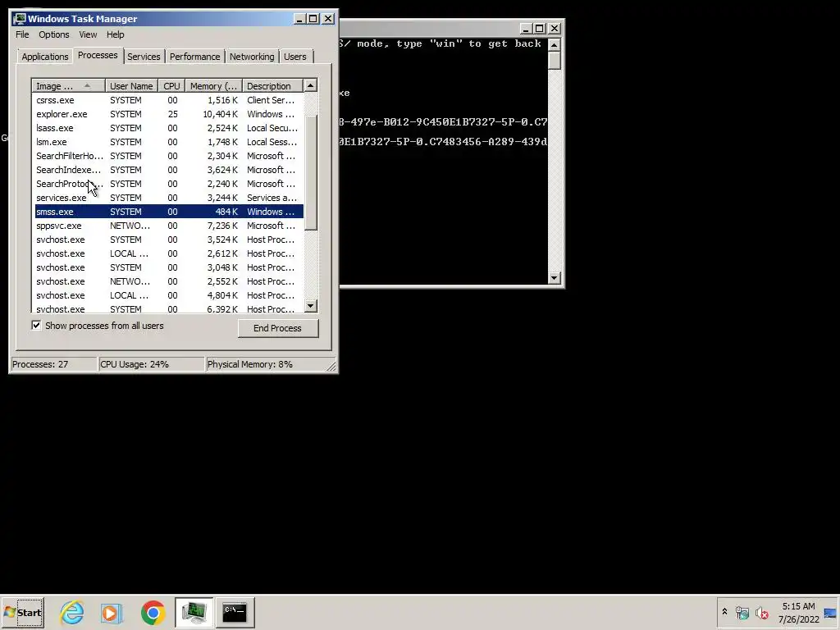Click process list scroll down arrow
This screenshot has height=630, width=840.
click(x=311, y=306)
